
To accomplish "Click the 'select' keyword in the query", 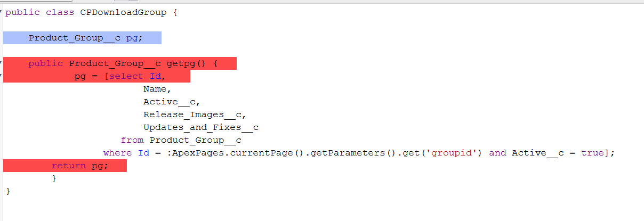I will pyautogui.click(x=126, y=76).
